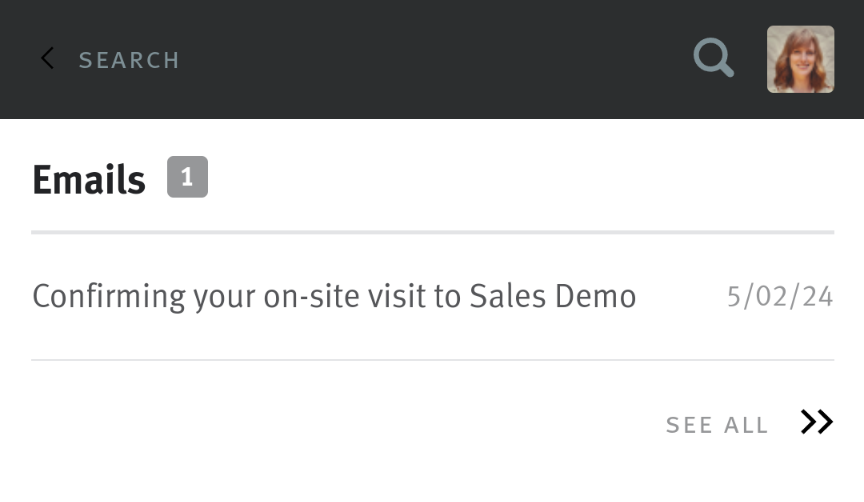Open search with the magnifier icon

(713, 58)
